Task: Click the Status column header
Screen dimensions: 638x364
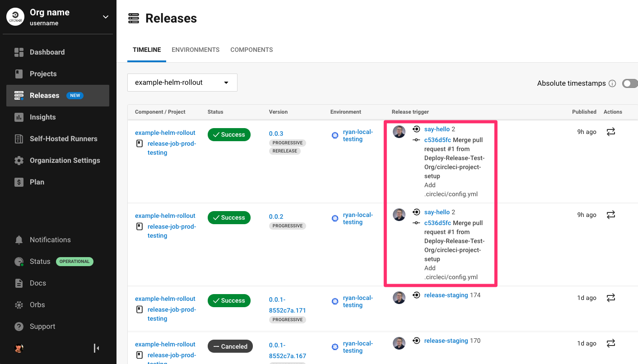Action: (215, 112)
